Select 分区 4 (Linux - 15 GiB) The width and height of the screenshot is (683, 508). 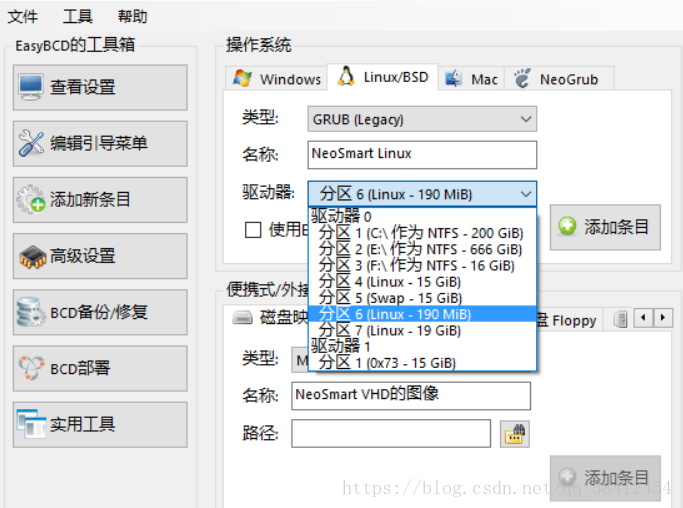coord(422,282)
